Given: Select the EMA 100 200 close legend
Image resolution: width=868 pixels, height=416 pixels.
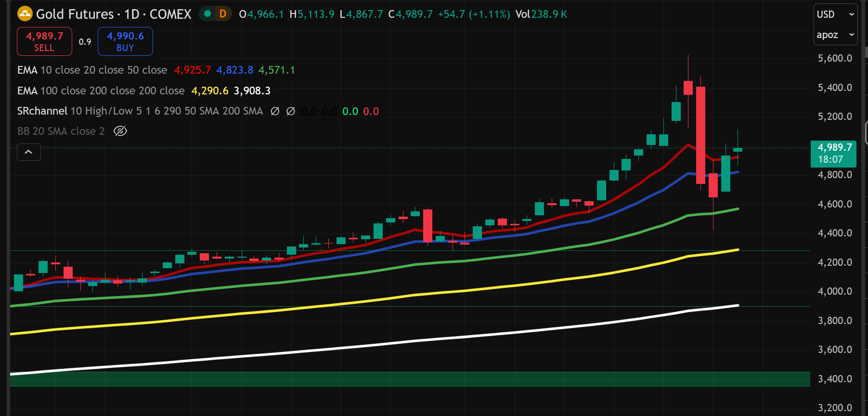Looking at the screenshot, I should (101, 91).
